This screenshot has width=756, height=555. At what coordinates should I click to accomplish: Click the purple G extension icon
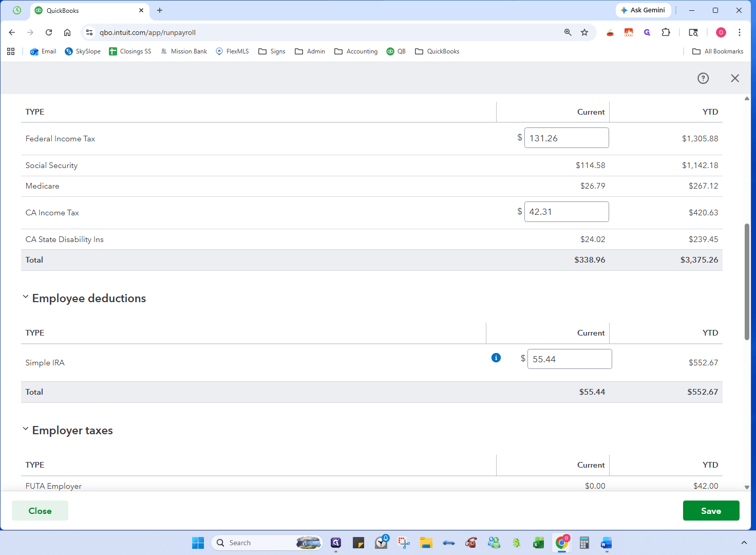[x=647, y=32]
